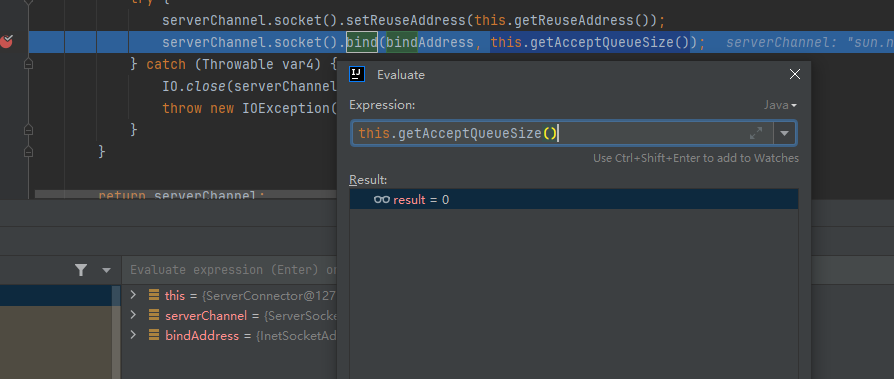Click the field icon beside serverChannel
This screenshot has width=894, height=379.
[153, 315]
